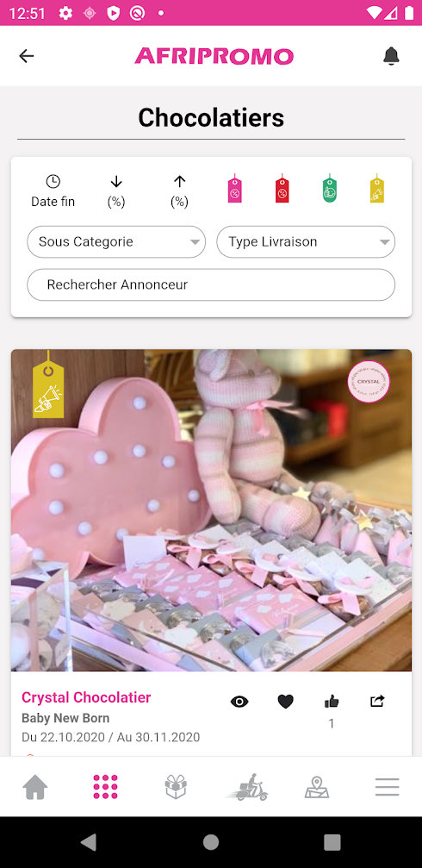Viewport: 422px width, 868px height.
Task: Open the Crystal Chocolatier advertiser link
Action: pos(86,697)
